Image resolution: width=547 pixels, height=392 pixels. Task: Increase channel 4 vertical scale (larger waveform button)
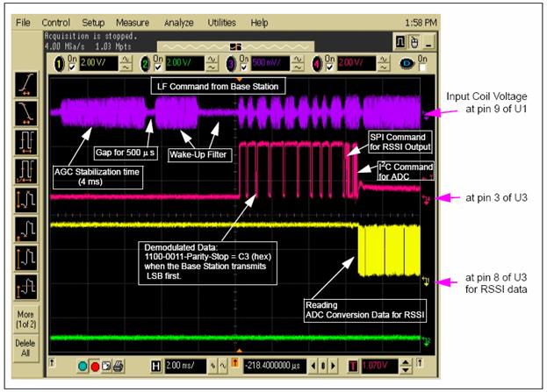click(383, 60)
